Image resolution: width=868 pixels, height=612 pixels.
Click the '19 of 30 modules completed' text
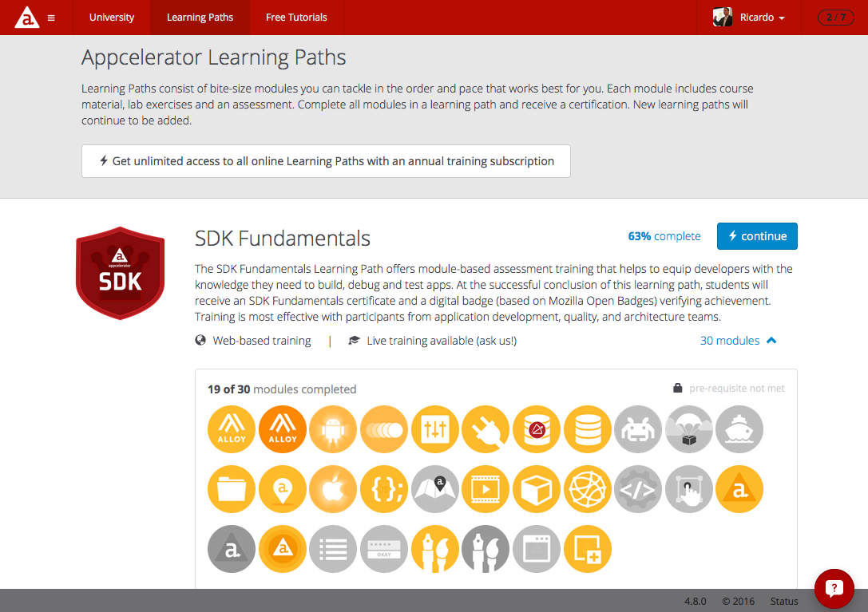click(x=282, y=389)
